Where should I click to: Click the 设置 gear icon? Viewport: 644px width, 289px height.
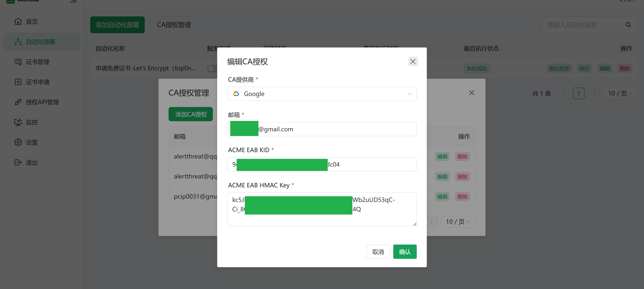click(x=18, y=142)
